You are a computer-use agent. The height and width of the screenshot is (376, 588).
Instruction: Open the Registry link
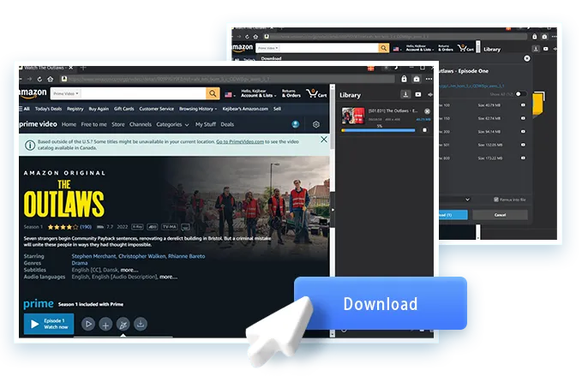[x=75, y=109]
